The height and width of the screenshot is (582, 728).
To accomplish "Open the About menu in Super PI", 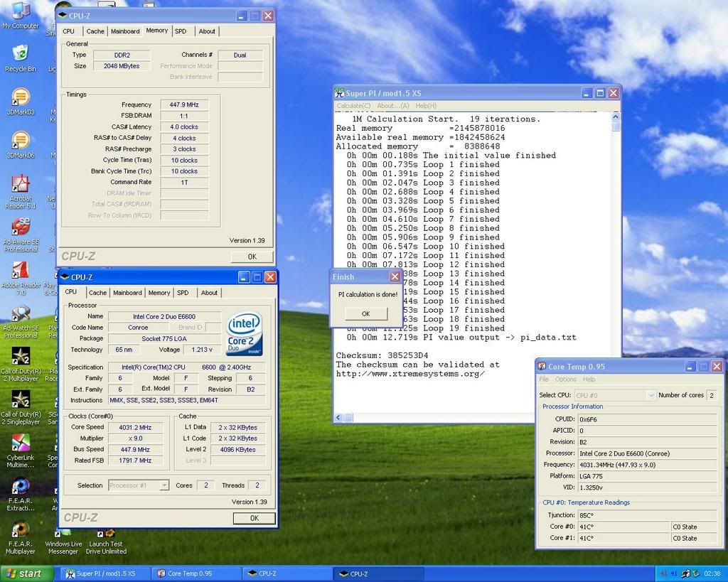I will coord(392,106).
